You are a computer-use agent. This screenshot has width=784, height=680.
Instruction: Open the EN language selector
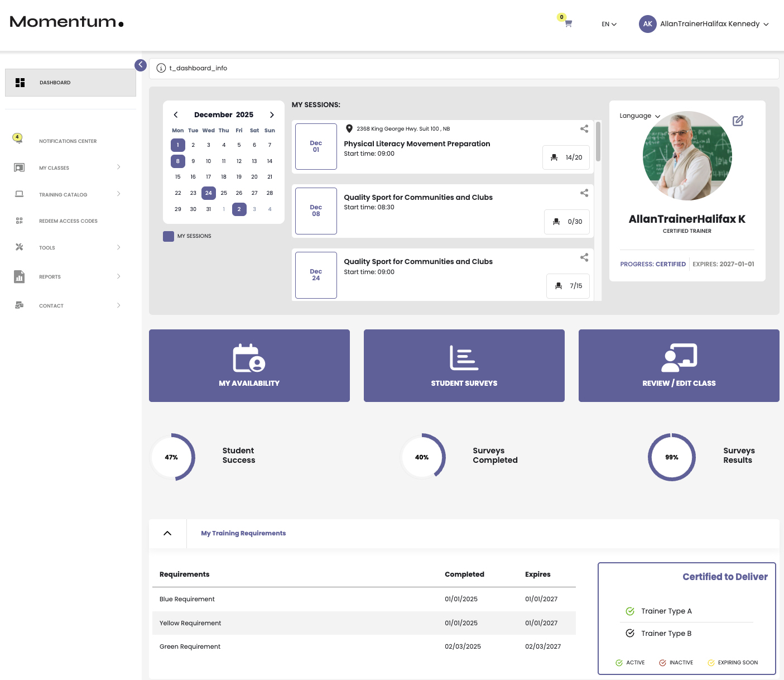608,24
